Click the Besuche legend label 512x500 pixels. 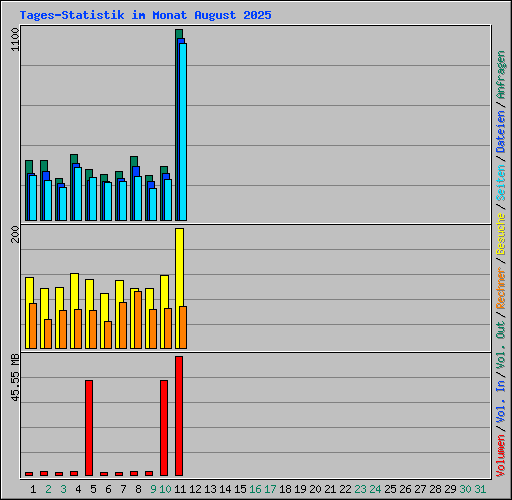click(501, 234)
